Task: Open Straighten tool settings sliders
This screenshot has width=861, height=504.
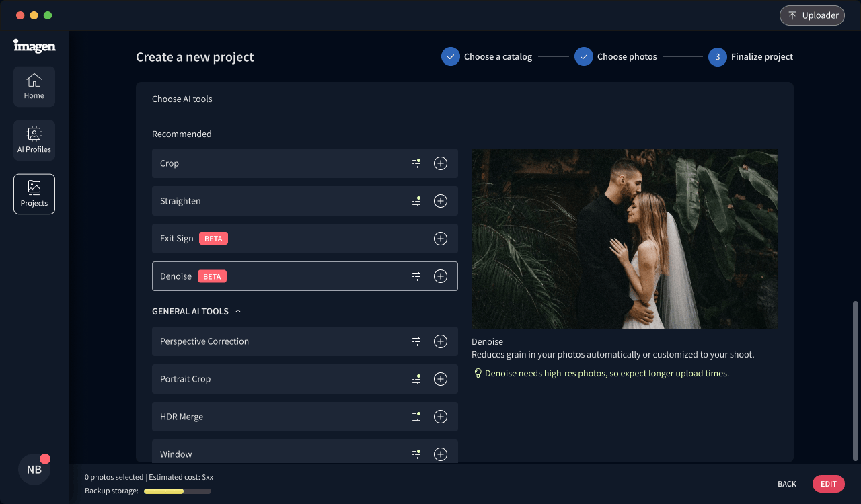Action: (x=416, y=201)
